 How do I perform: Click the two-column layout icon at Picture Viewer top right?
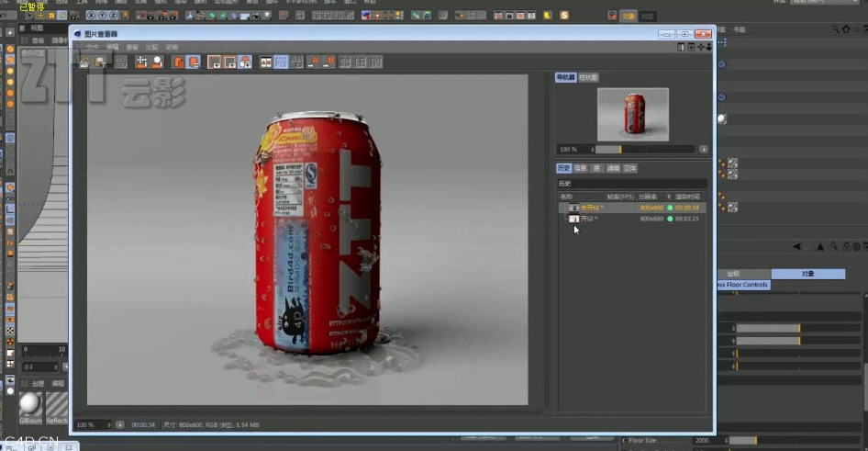(681, 47)
